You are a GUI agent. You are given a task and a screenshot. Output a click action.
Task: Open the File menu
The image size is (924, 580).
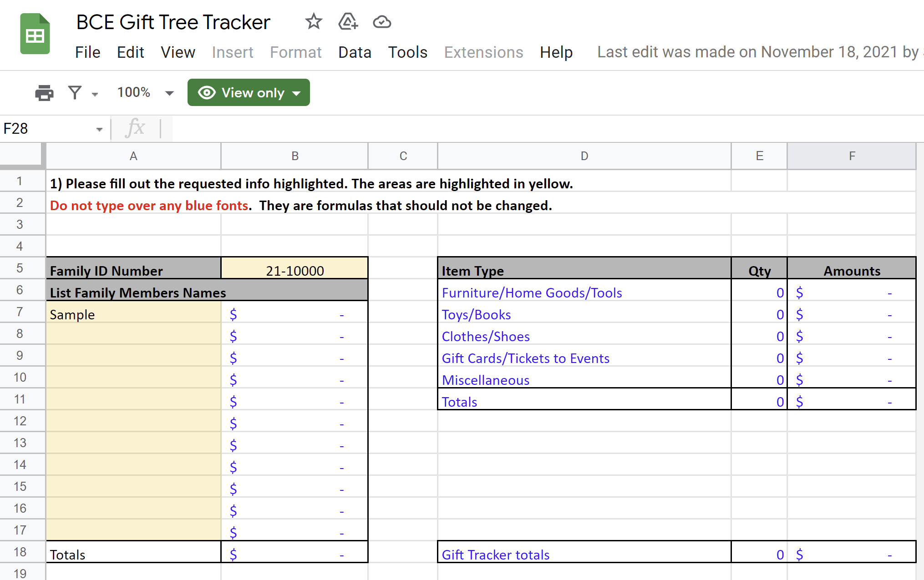[x=87, y=52]
